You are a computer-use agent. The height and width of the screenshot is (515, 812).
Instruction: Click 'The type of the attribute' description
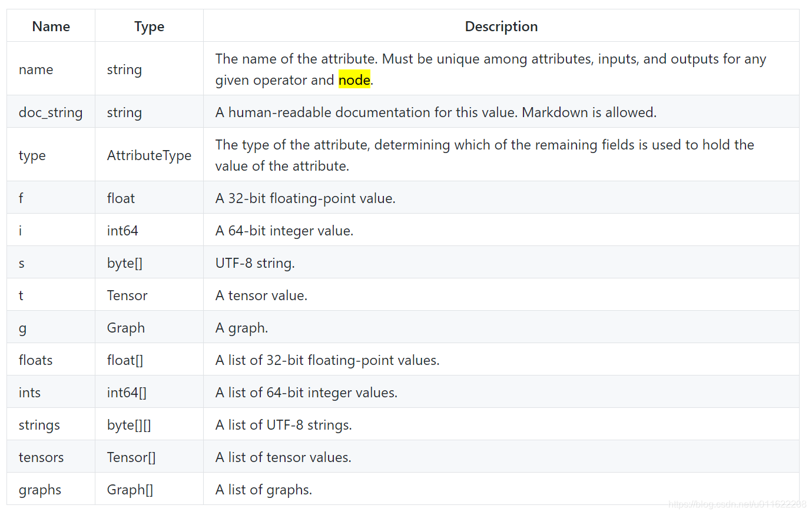pos(485,155)
